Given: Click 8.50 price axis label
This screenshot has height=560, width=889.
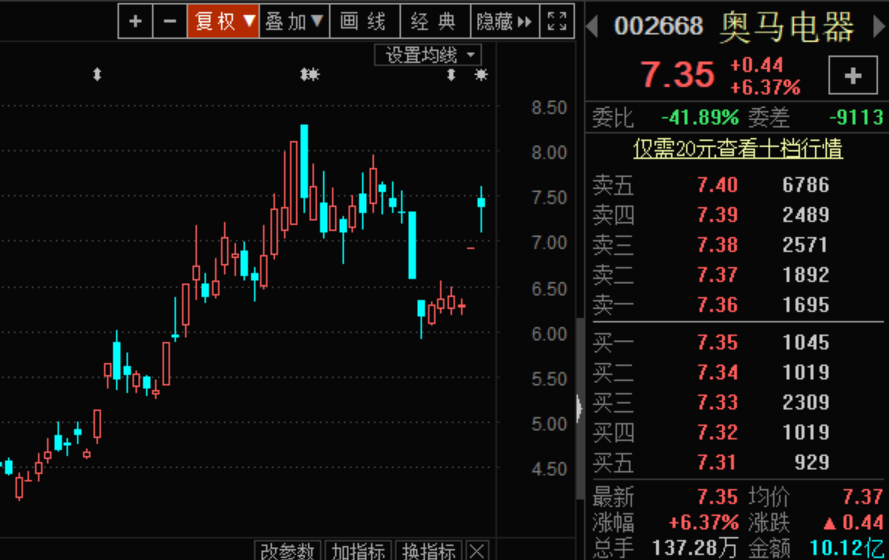Looking at the screenshot, I should pos(549,108).
